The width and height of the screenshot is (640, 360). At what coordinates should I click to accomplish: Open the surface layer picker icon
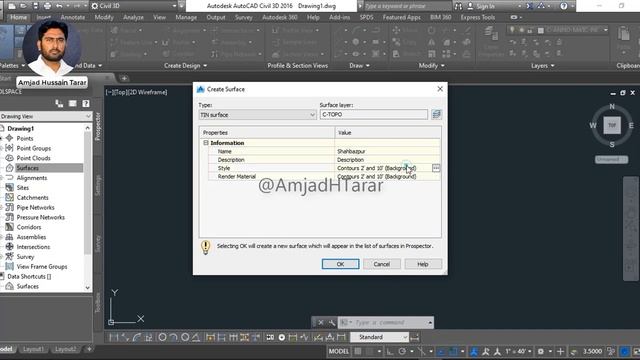pos(436,114)
